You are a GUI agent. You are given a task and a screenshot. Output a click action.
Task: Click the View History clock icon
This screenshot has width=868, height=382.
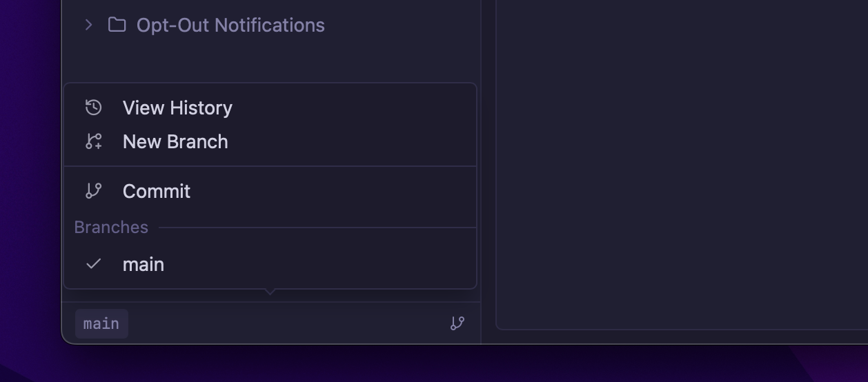click(94, 108)
